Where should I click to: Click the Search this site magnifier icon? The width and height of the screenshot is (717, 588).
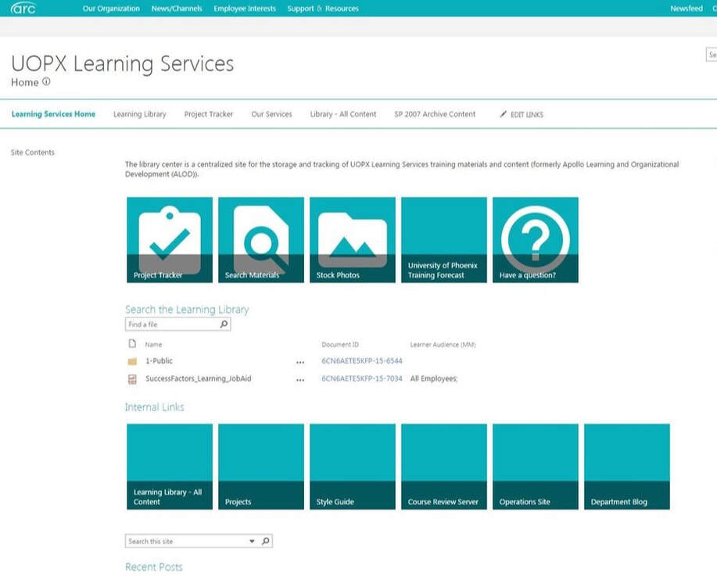point(265,541)
